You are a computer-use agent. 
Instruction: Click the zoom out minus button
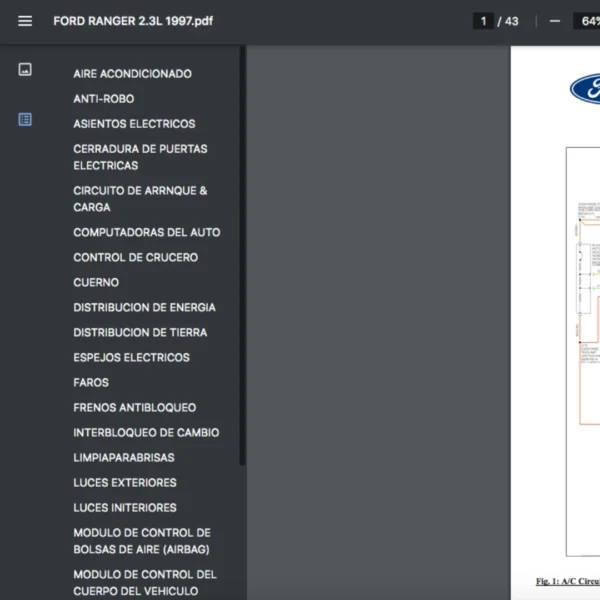[x=555, y=21]
